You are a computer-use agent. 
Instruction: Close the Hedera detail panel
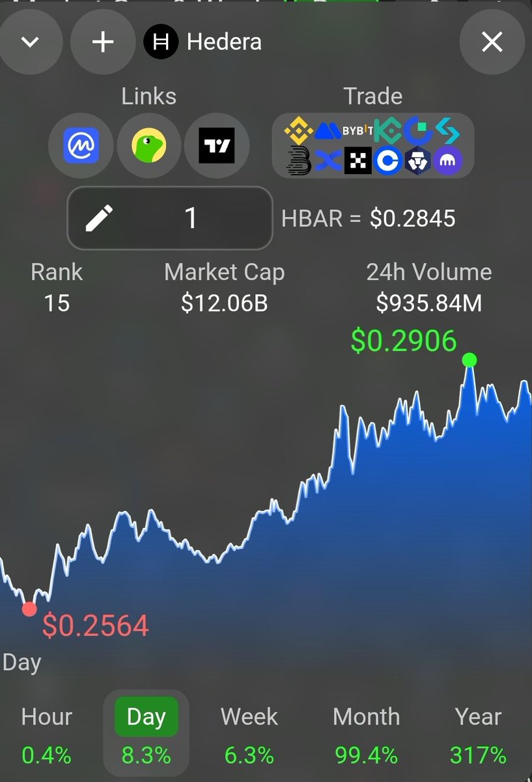pos(492,42)
